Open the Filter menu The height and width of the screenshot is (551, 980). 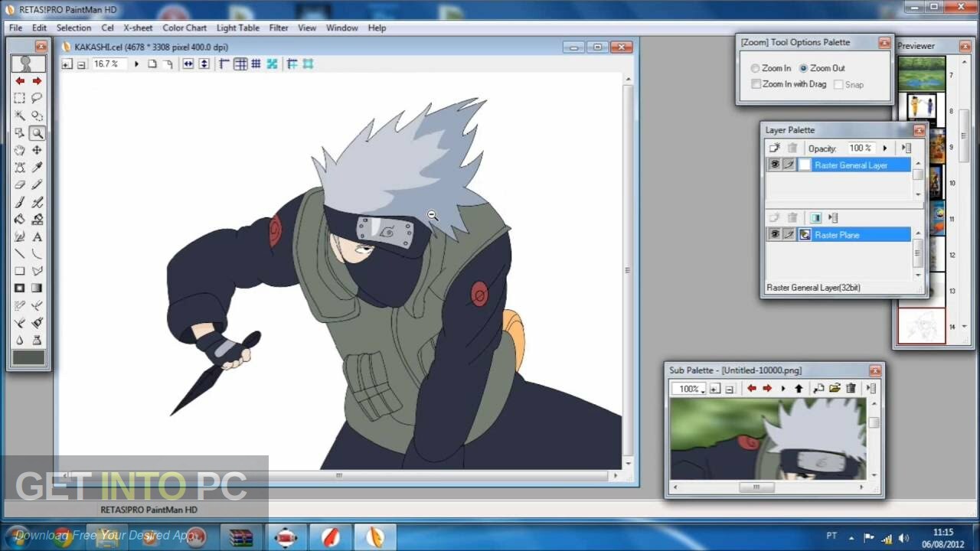(279, 28)
